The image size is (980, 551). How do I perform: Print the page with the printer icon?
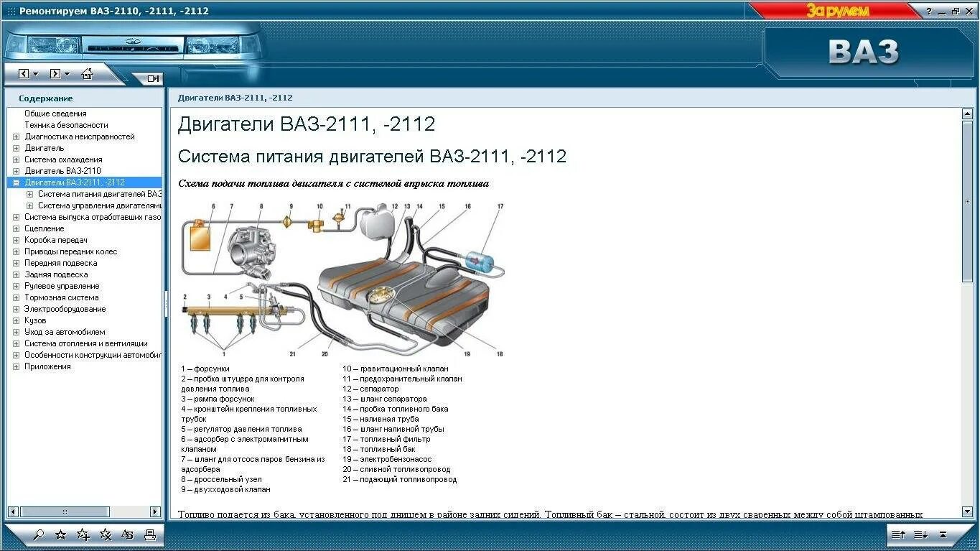pos(150,534)
